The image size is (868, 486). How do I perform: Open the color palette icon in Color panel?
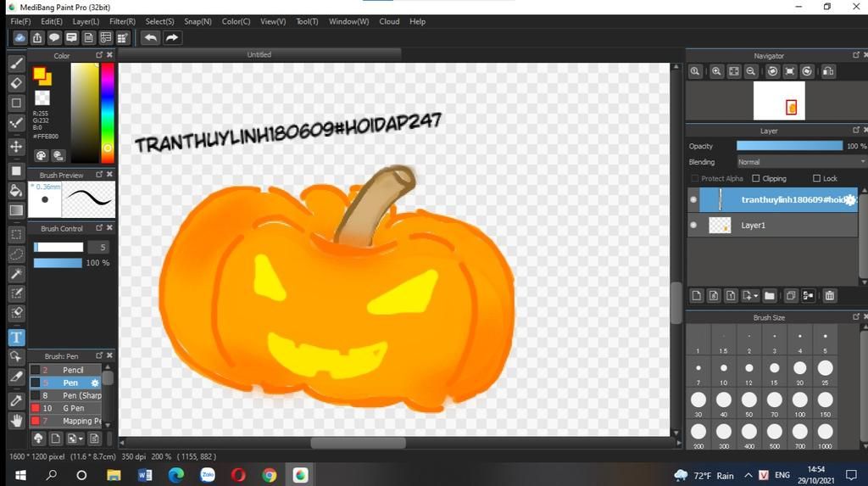click(x=41, y=156)
